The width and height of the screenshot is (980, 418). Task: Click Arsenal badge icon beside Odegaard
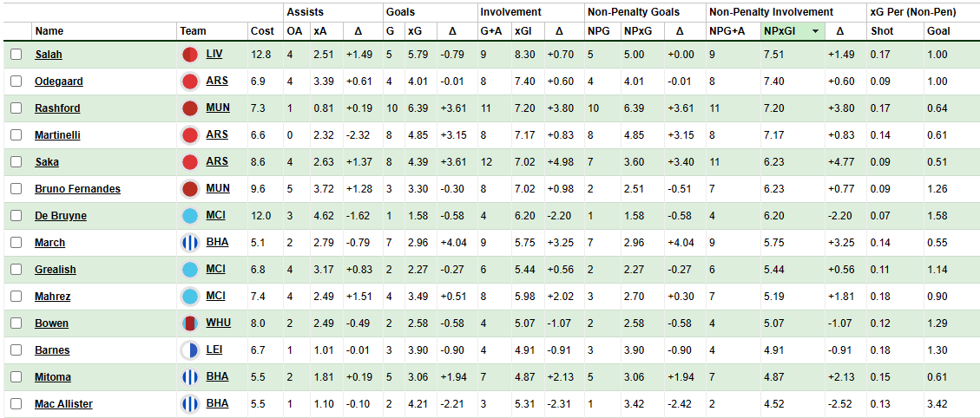pos(190,82)
